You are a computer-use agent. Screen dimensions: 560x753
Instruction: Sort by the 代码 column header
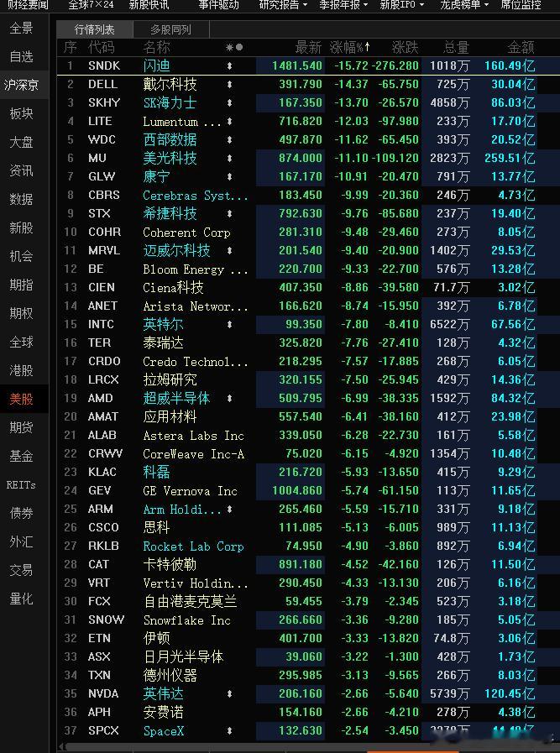click(102, 47)
